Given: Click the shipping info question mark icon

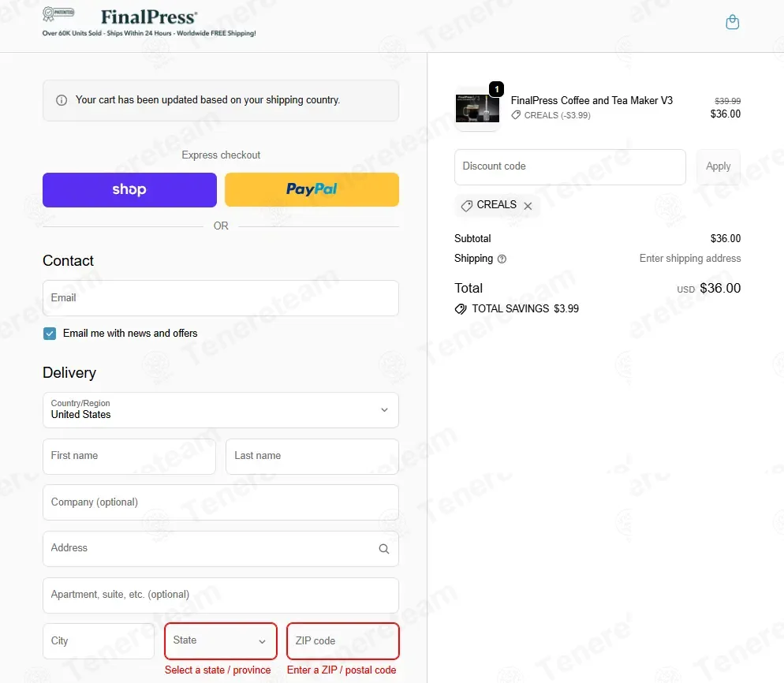Looking at the screenshot, I should (x=502, y=259).
